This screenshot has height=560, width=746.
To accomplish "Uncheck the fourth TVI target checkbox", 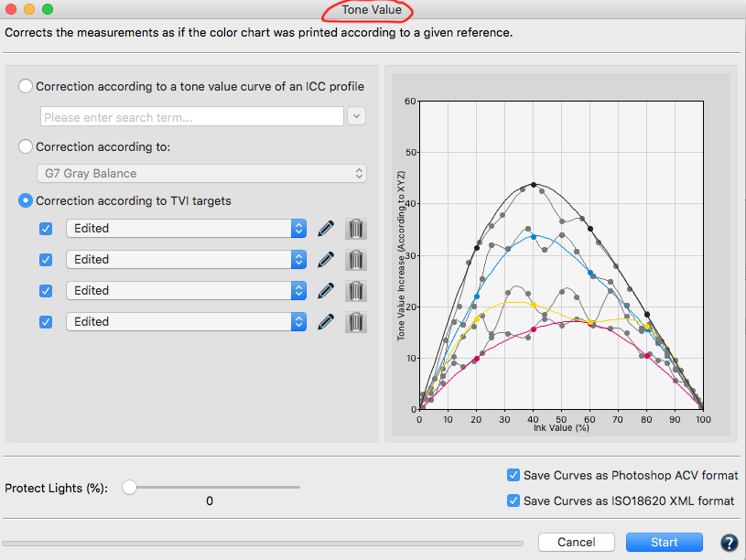I will tap(46, 322).
